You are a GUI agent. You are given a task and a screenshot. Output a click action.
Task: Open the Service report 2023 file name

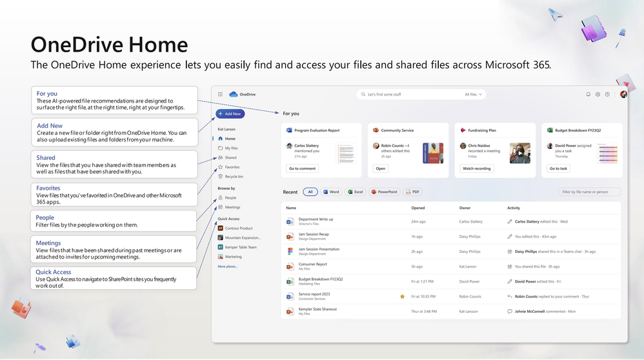coord(314,294)
